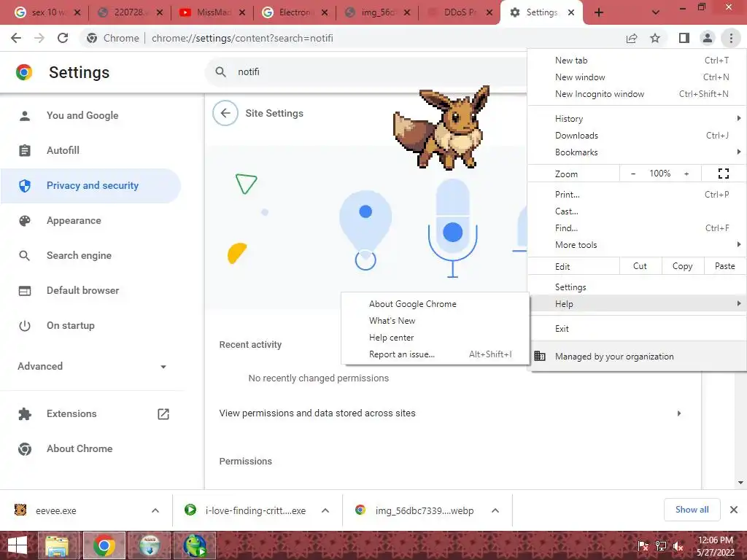Select Cast... in Chrome menu
This screenshot has height=560, width=747.
click(638, 211)
